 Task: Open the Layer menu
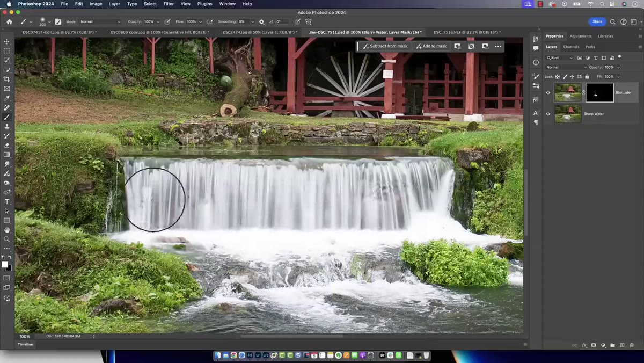[x=114, y=4]
